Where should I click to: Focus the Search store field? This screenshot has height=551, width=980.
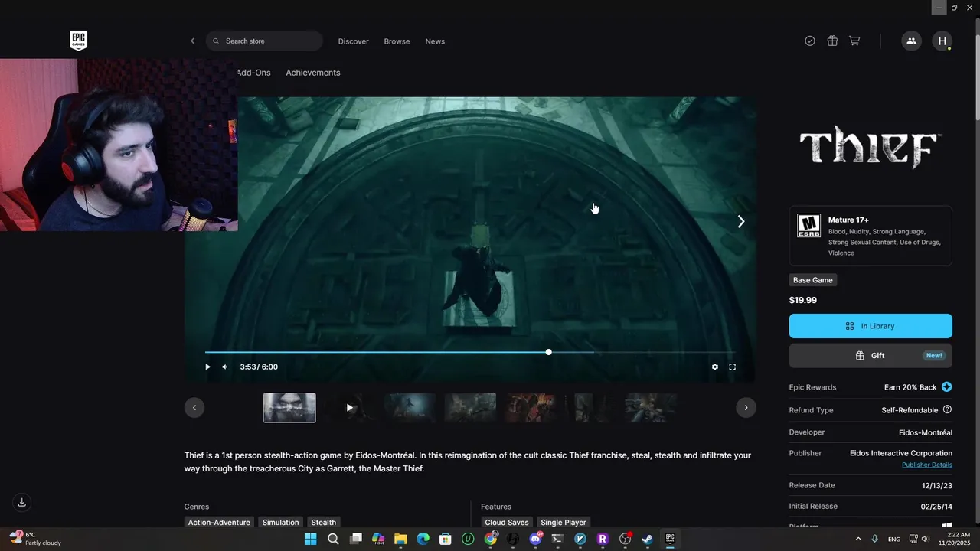point(264,41)
